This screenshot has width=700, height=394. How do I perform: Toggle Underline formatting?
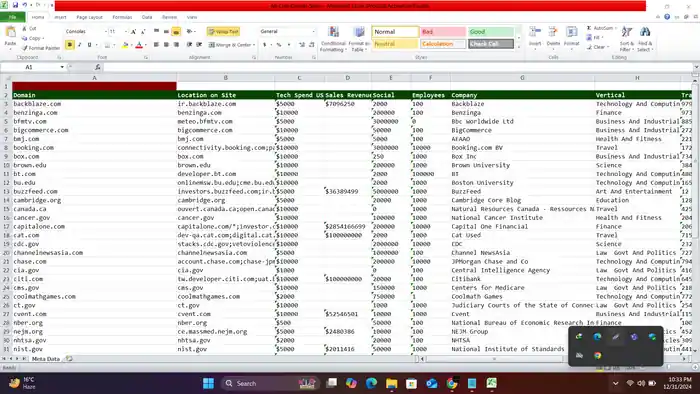click(x=89, y=45)
